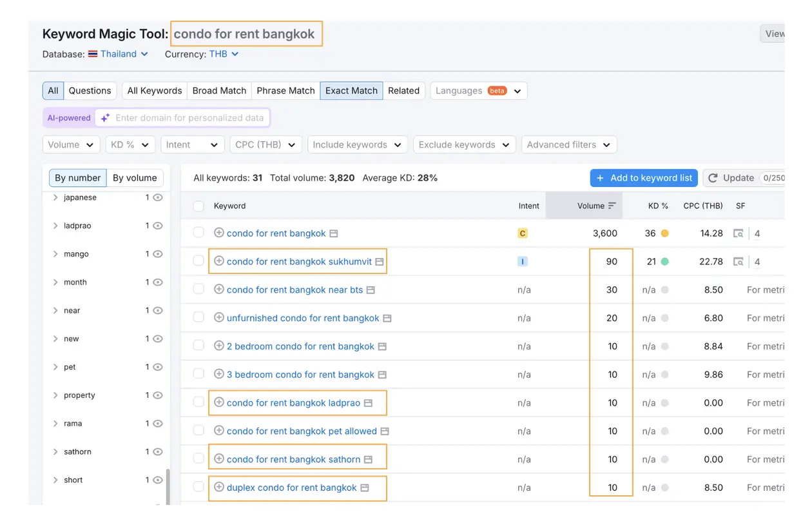This screenshot has height=523, width=812.
Task: Tick the checkbox for 'unfurnished condo for rent bangkok'
Action: [x=198, y=317]
